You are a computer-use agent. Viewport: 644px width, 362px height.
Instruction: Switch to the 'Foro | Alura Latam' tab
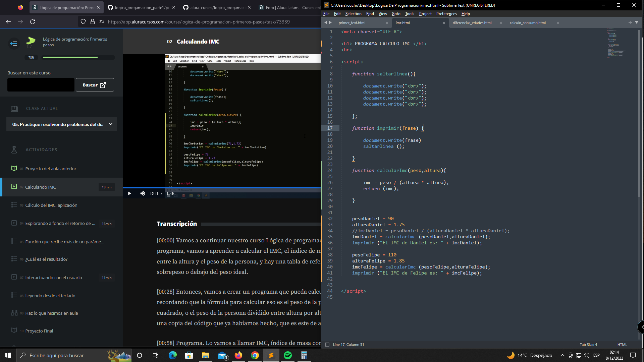coord(289,7)
